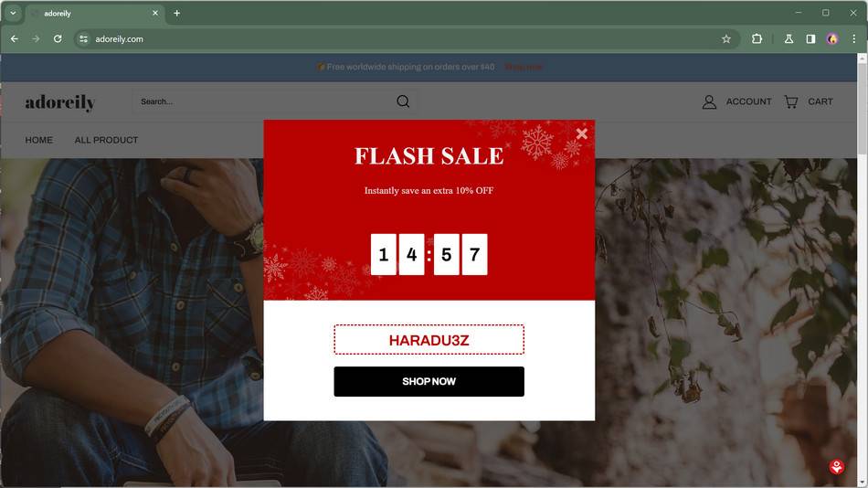Click the Shop now link in banner
Viewport: 868px width, 488px height.
(x=524, y=67)
